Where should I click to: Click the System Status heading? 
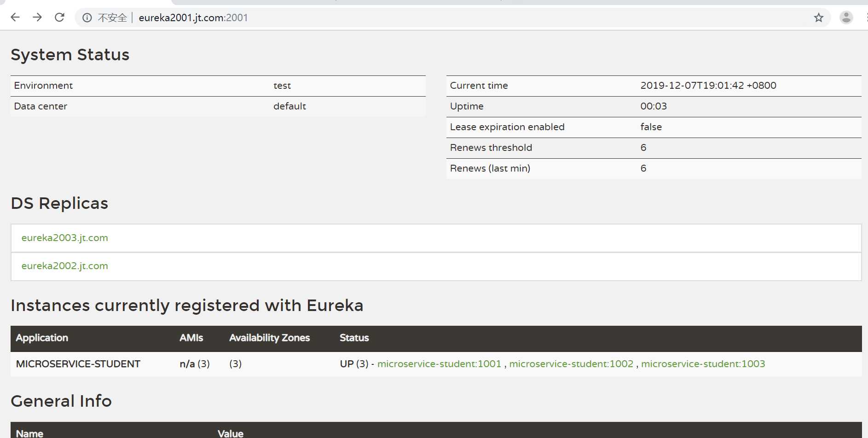coord(70,55)
